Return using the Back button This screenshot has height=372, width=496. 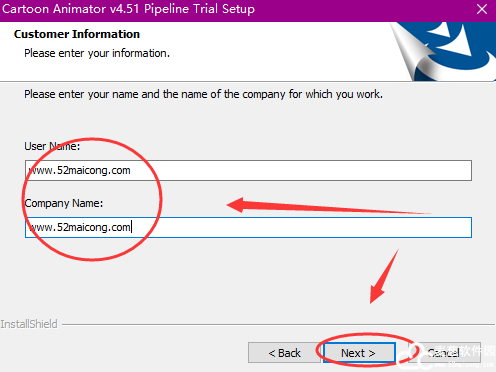(x=284, y=353)
